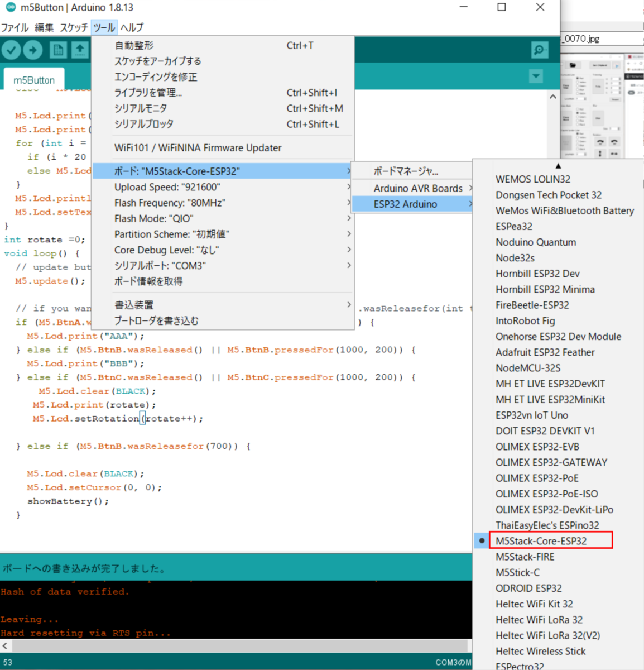Expand the Core Debug Level submenu
Viewport: 644px width, 670px height.
click(x=223, y=250)
